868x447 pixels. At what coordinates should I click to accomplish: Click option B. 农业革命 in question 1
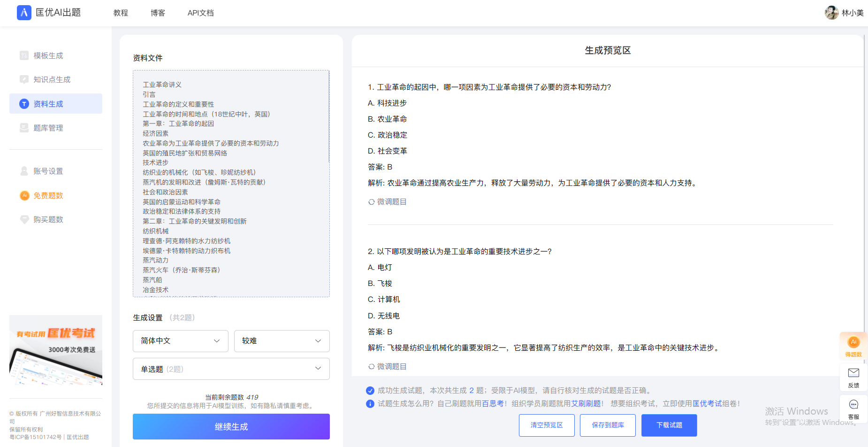pos(387,119)
